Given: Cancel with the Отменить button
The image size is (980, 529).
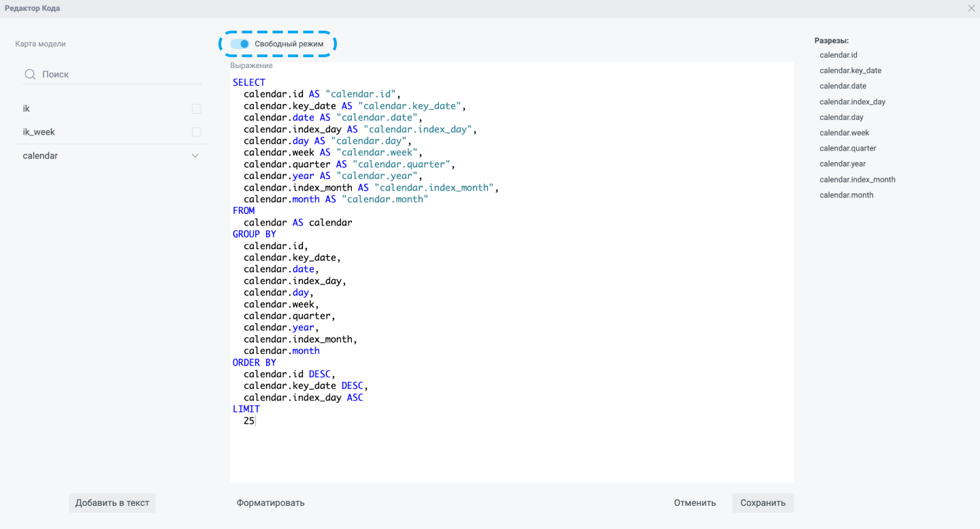Looking at the screenshot, I should [695, 503].
